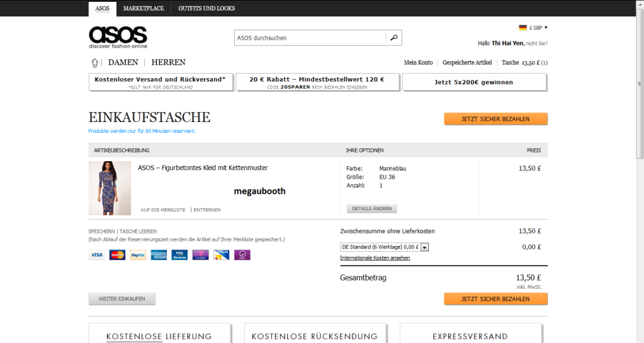Screen dimensions: 644x343
Task: Click the Visa Electron payment icon
Action: point(179,255)
